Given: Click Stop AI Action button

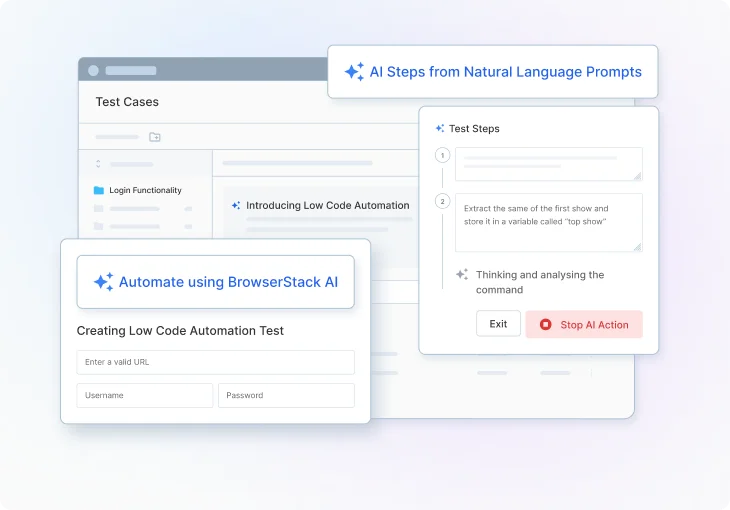Looking at the screenshot, I should 584,324.
